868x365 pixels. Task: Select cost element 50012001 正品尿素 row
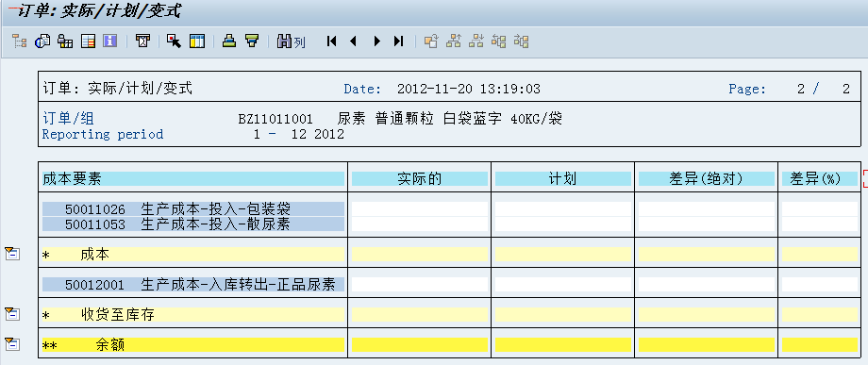point(193,284)
